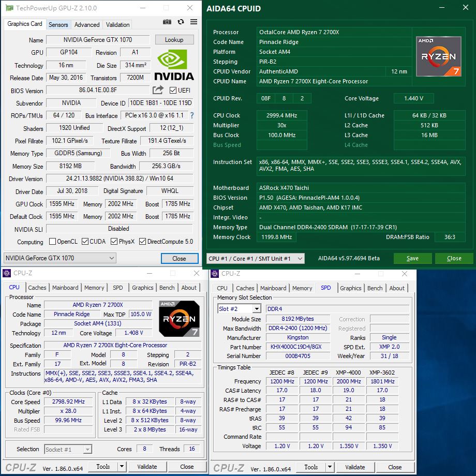476x476 pixels.
Task: Click the AMD Ryzen 7 logo in CPU-Z
Action: coord(178,318)
